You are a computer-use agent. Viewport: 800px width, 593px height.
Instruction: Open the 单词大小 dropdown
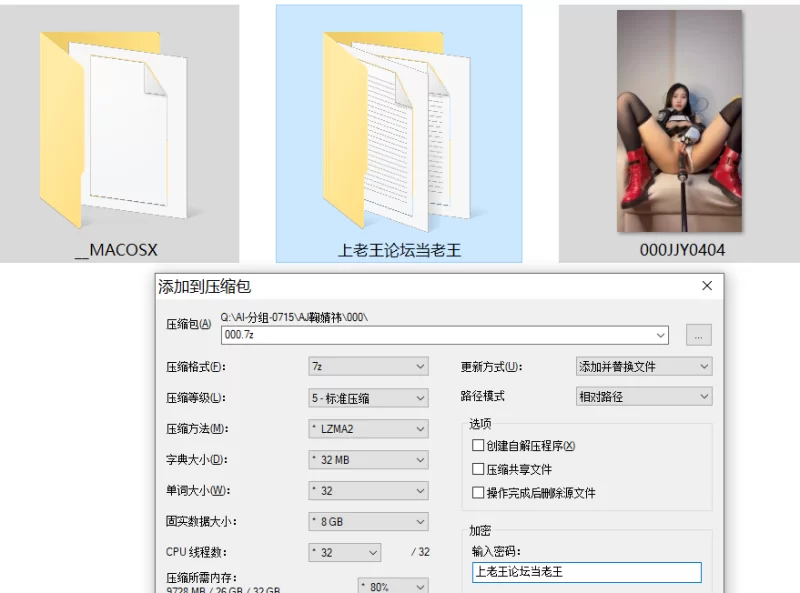point(368,491)
